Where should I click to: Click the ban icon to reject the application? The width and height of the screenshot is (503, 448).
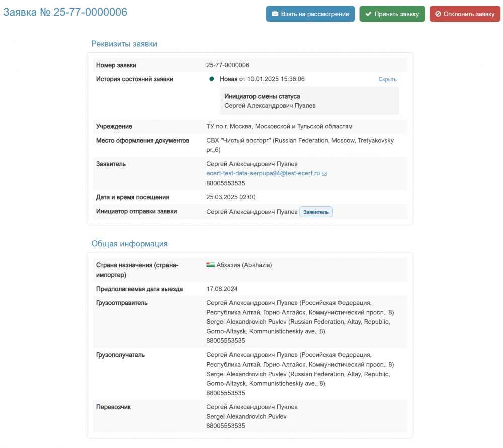point(438,14)
